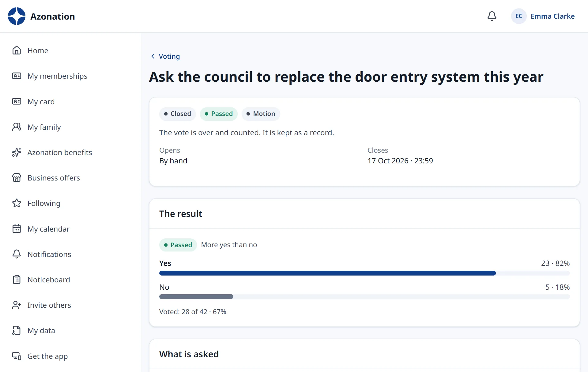The width and height of the screenshot is (588, 372).
Task: Select the My card icon
Action: click(x=17, y=102)
